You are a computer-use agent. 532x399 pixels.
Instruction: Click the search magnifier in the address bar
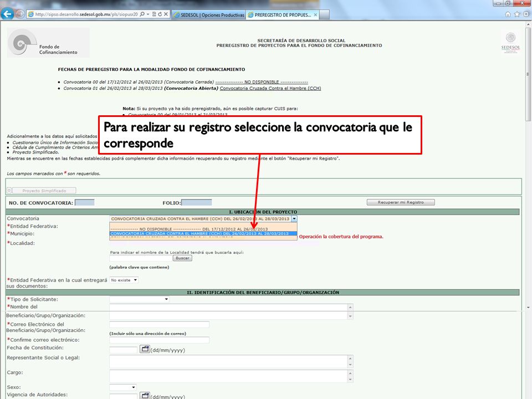click(x=142, y=14)
